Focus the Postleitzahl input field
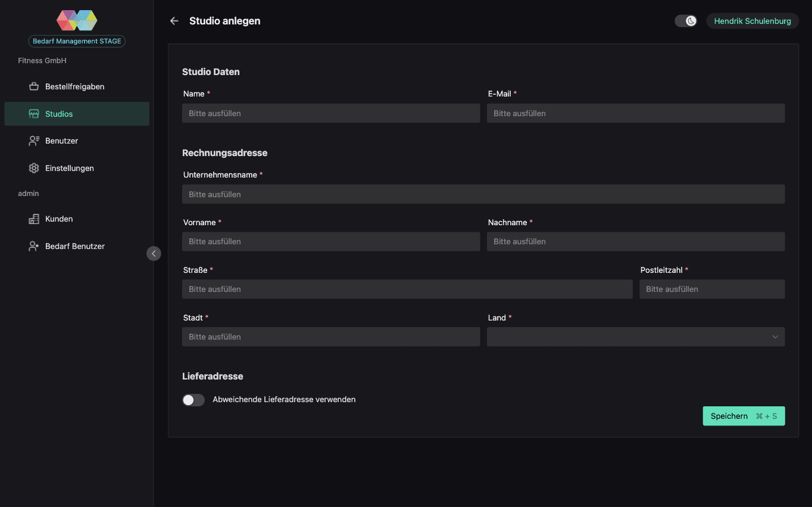812x507 pixels. pyautogui.click(x=712, y=289)
